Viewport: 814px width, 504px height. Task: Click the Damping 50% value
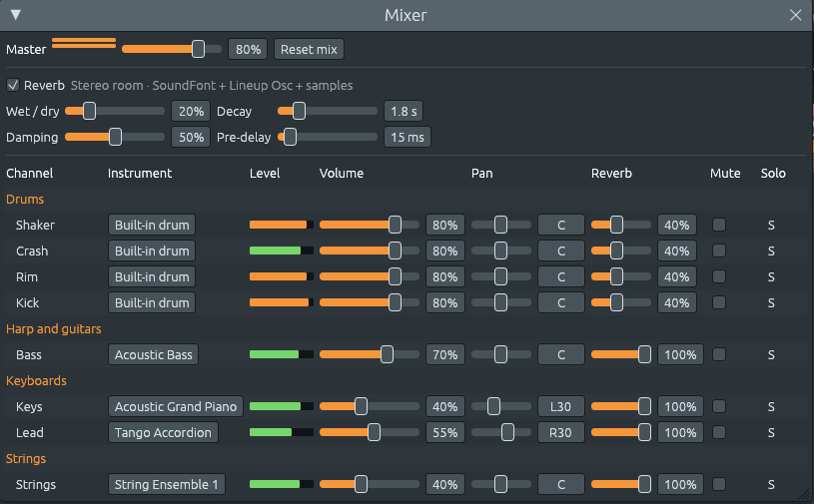click(x=191, y=137)
